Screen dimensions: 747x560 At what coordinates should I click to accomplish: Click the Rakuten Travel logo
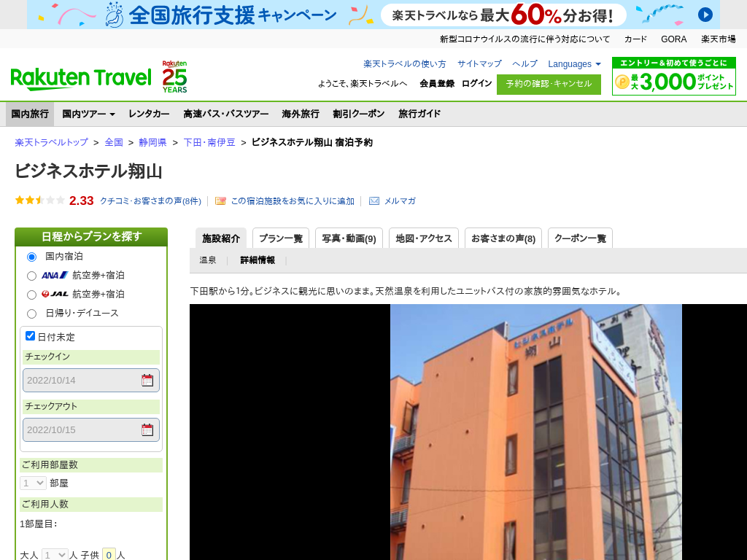coord(80,79)
